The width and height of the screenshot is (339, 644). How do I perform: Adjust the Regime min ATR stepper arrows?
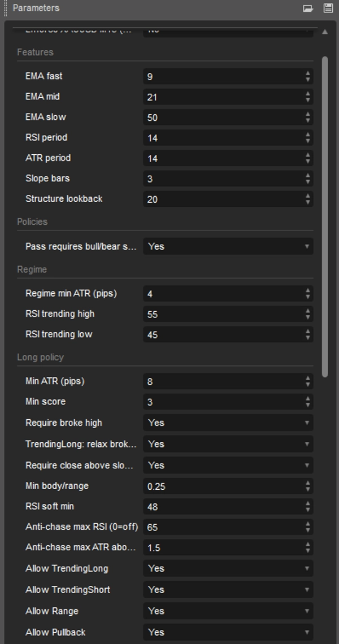tap(308, 294)
